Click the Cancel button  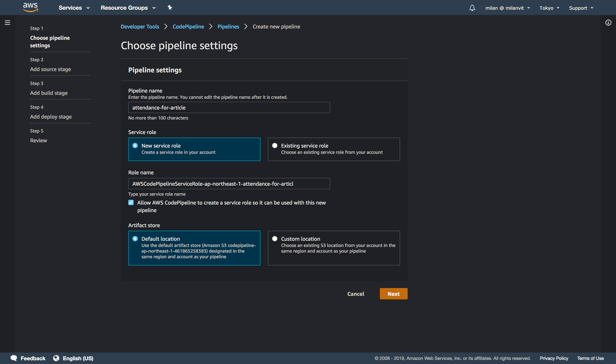[x=356, y=294]
